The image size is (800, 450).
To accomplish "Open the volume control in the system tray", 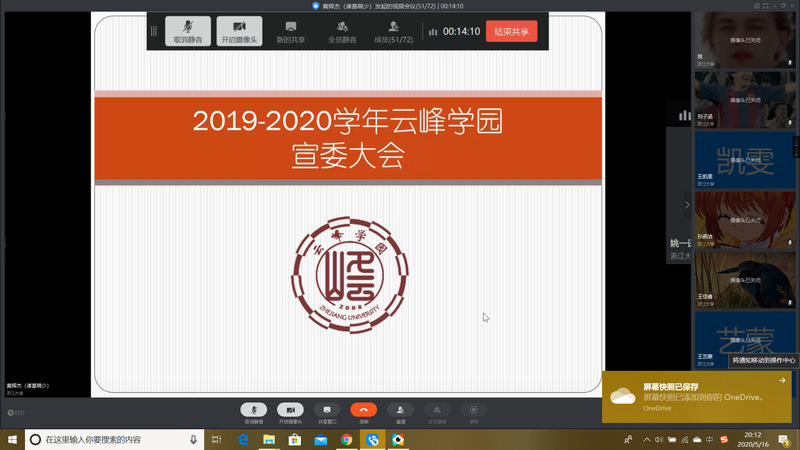I will (659, 439).
